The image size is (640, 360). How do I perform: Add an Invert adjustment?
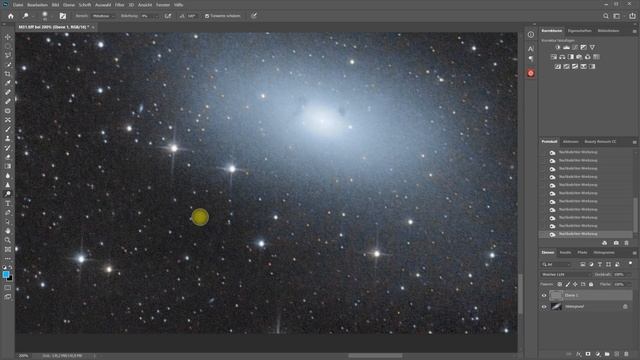(x=558, y=66)
